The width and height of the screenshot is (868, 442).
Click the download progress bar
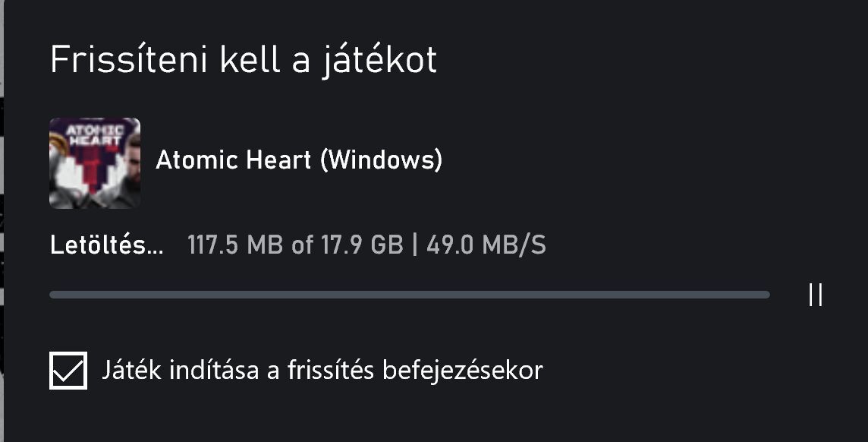(x=410, y=295)
